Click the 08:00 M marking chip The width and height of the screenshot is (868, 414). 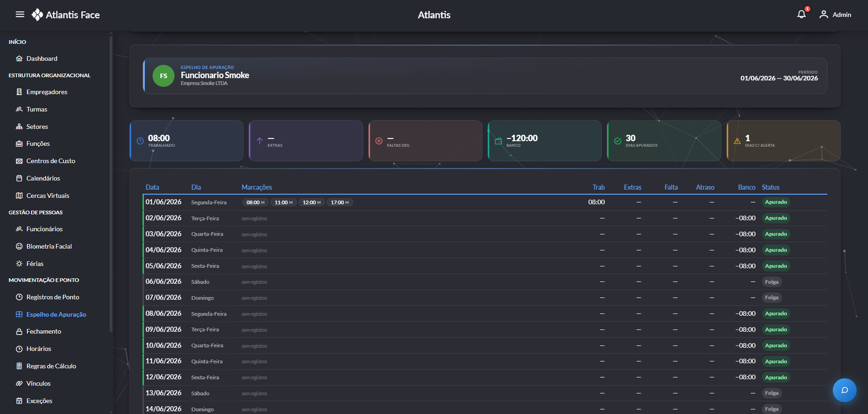tap(255, 202)
